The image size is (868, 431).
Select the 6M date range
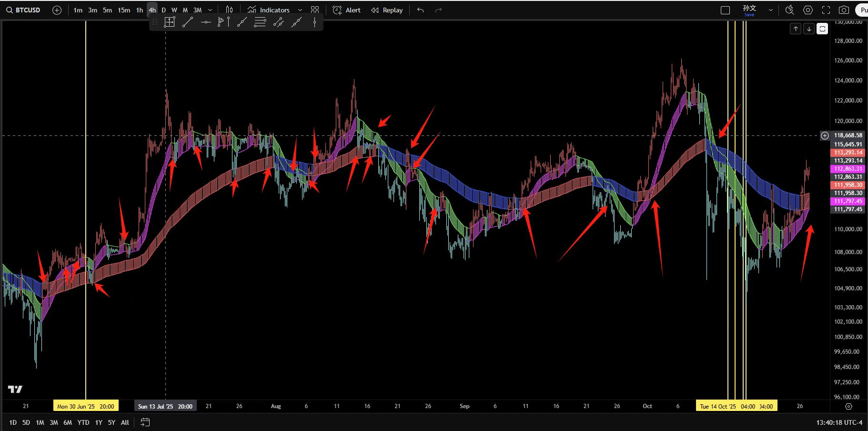(68, 422)
